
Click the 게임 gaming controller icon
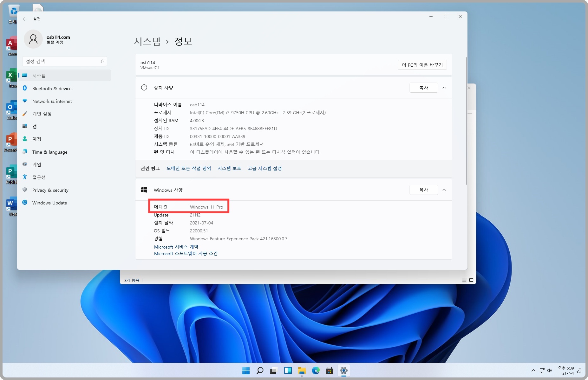pos(25,164)
